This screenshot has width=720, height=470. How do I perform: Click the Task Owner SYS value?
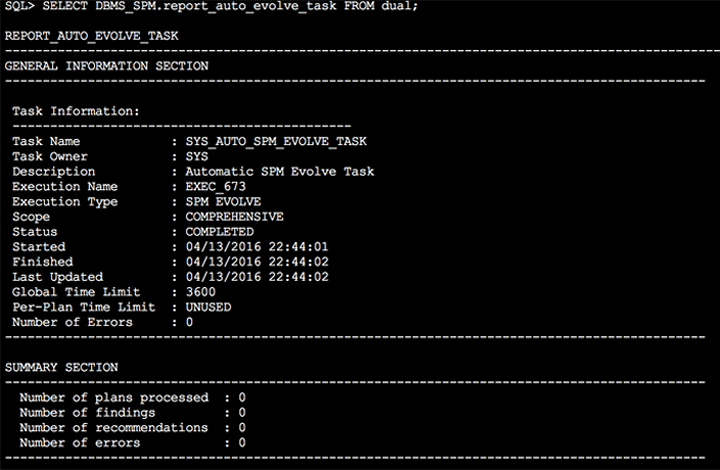pyautogui.click(x=197, y=156)
